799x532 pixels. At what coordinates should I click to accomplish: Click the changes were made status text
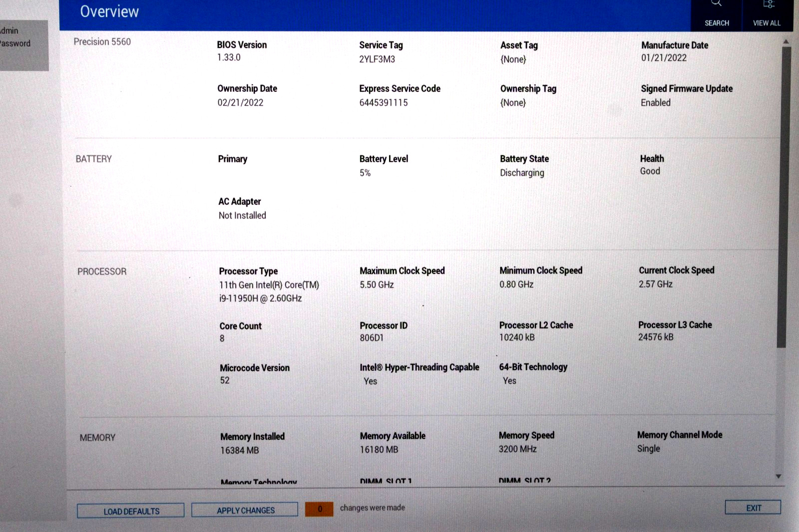(x=372, y=508)
